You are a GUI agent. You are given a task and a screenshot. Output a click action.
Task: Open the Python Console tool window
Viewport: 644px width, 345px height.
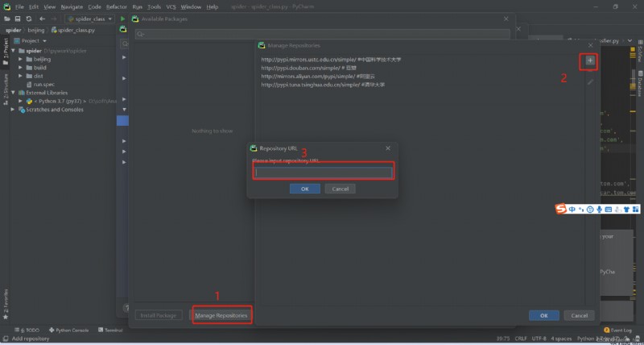point(68,330)
